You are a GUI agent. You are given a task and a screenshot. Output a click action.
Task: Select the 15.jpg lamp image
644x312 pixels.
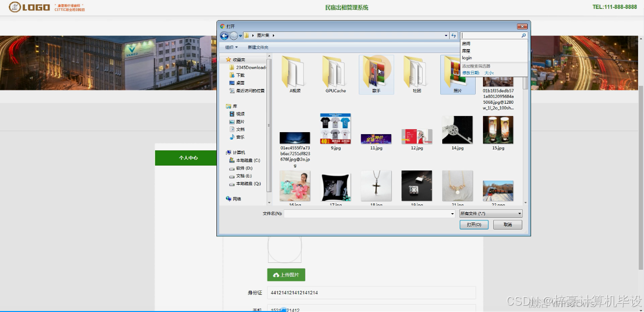click(x=498, y=133)
